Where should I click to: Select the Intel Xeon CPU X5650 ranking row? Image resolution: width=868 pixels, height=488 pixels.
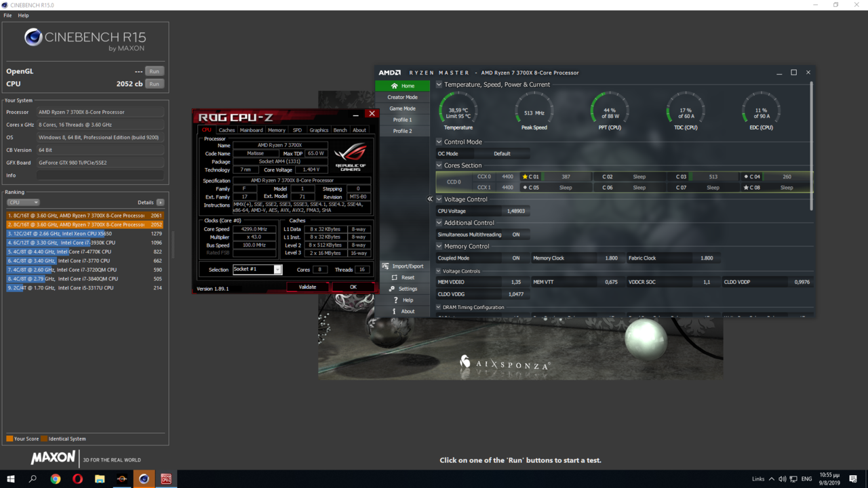pyautogui.click(x=85, y=234)
